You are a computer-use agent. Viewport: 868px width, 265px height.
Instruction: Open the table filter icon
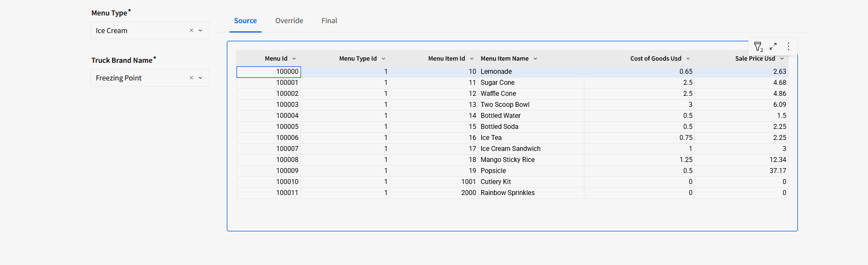click(x=758, y=47)
